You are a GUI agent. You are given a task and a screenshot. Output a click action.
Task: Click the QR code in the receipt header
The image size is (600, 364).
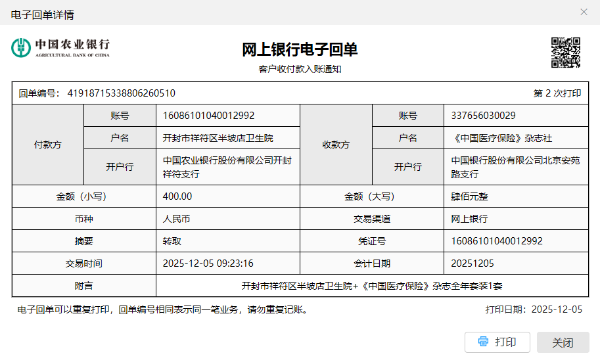(x=565, y=53)
